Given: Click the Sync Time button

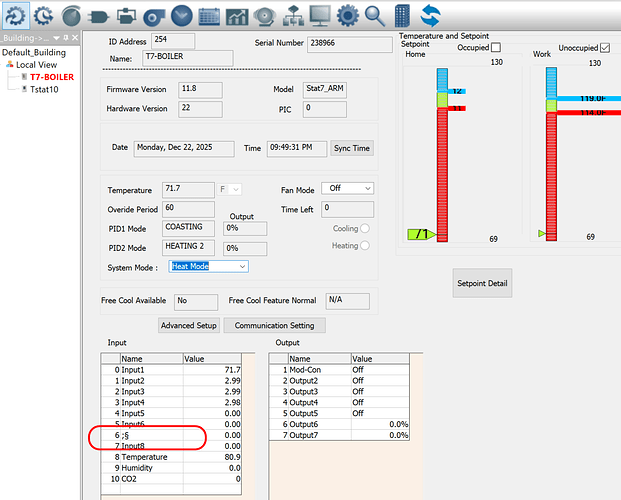Looking at the screenshot, I should point(351,148).
